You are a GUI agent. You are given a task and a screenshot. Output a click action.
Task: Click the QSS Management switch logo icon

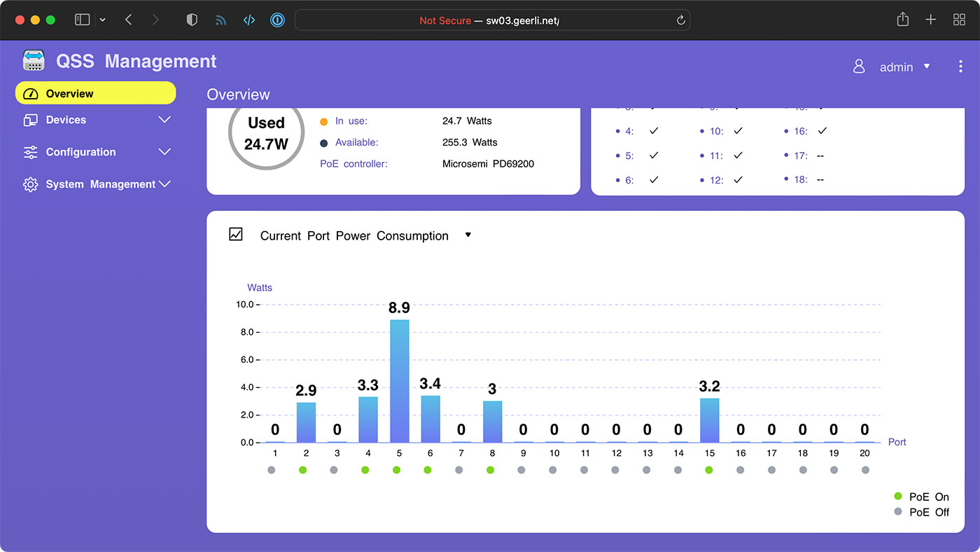34,61
